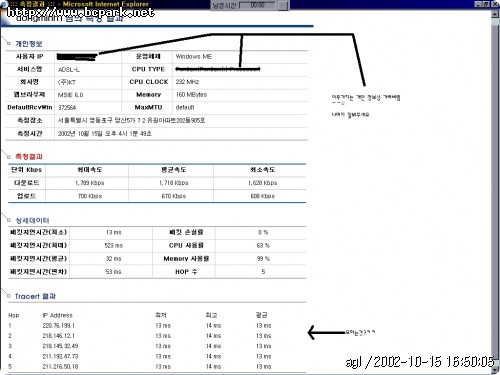Image resolution: width=500 pixels, height=375 pixels.
Task: Close the small 남은시간 timer window
Action: coord(283,5)
